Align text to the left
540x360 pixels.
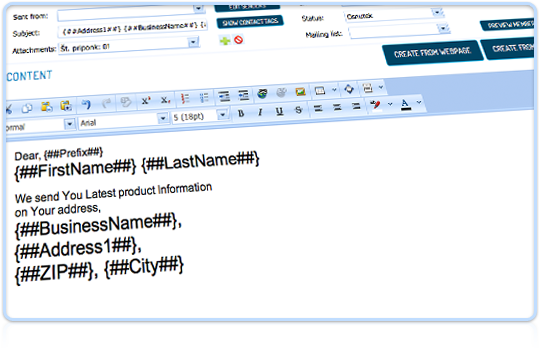click(318, 109)
